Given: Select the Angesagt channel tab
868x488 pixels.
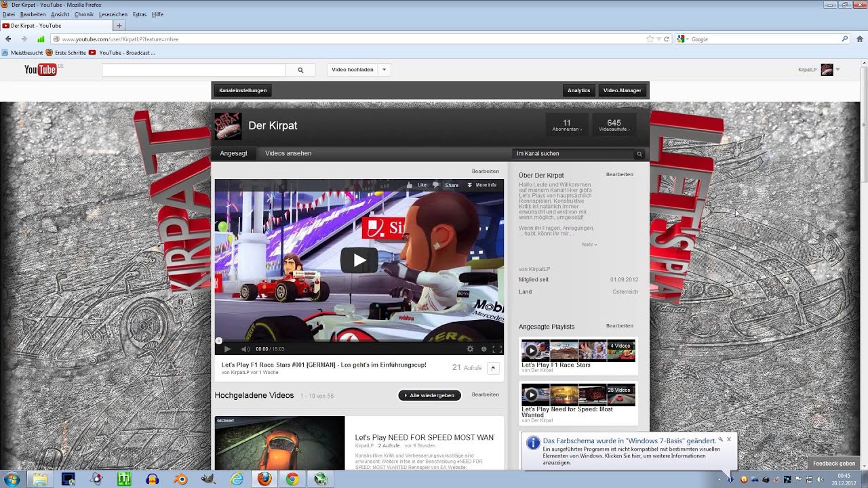Looking at the screenshot, I should (234, 154).
